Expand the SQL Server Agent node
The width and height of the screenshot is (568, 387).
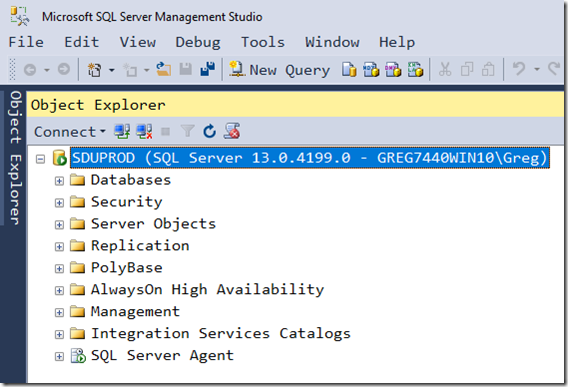59,357
